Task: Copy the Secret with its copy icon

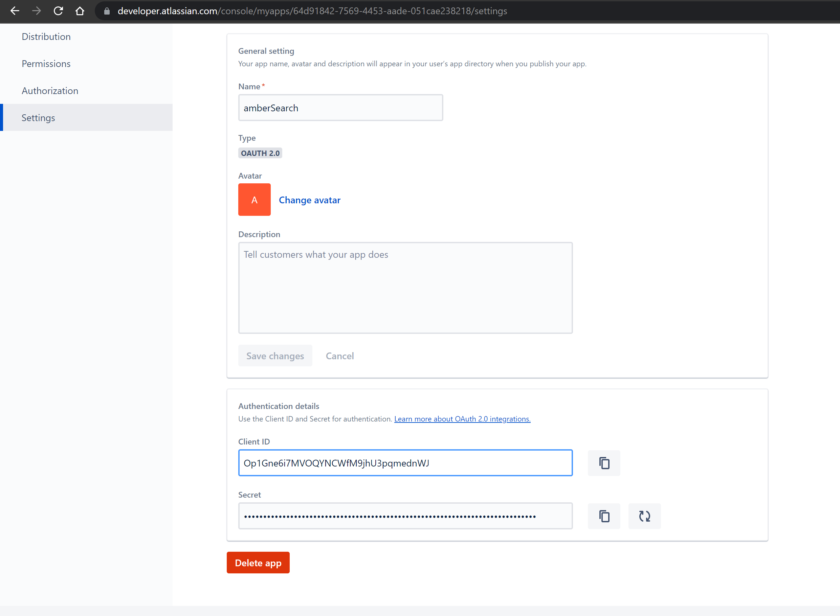Action: [604, 516]
